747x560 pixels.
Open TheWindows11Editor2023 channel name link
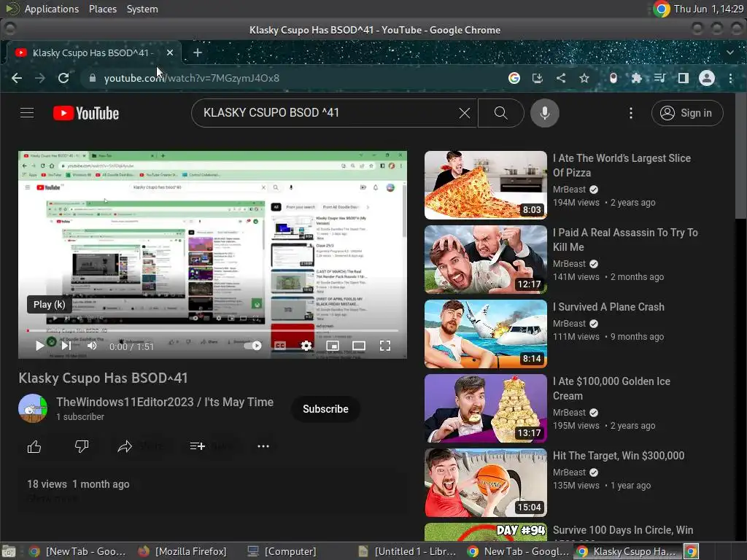coord(165,402)
